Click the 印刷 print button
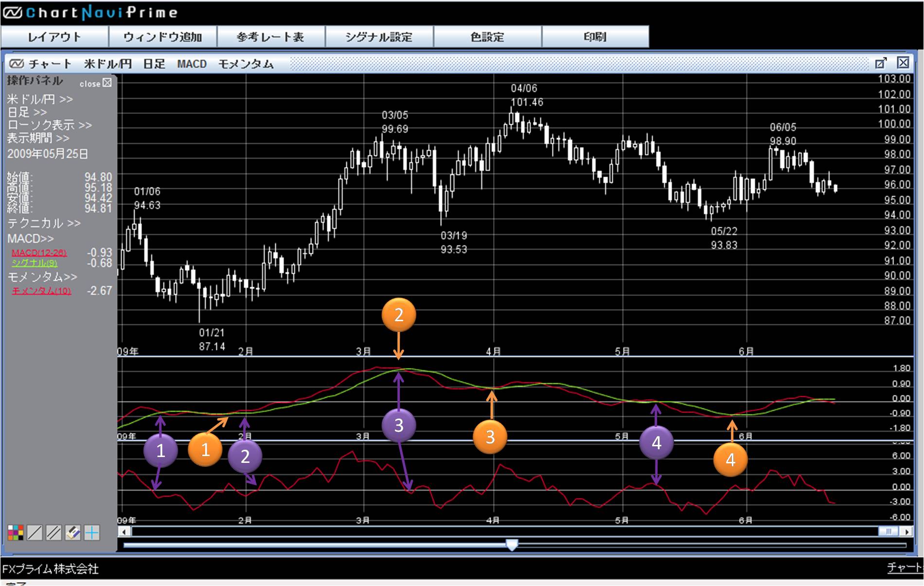Viewport: 924px width, 586px height. 595,37
